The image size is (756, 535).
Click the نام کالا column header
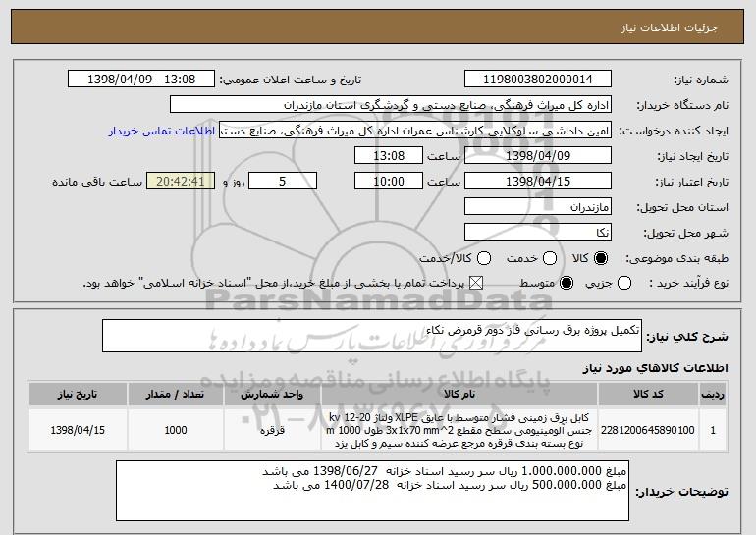[x=459, y=395]
